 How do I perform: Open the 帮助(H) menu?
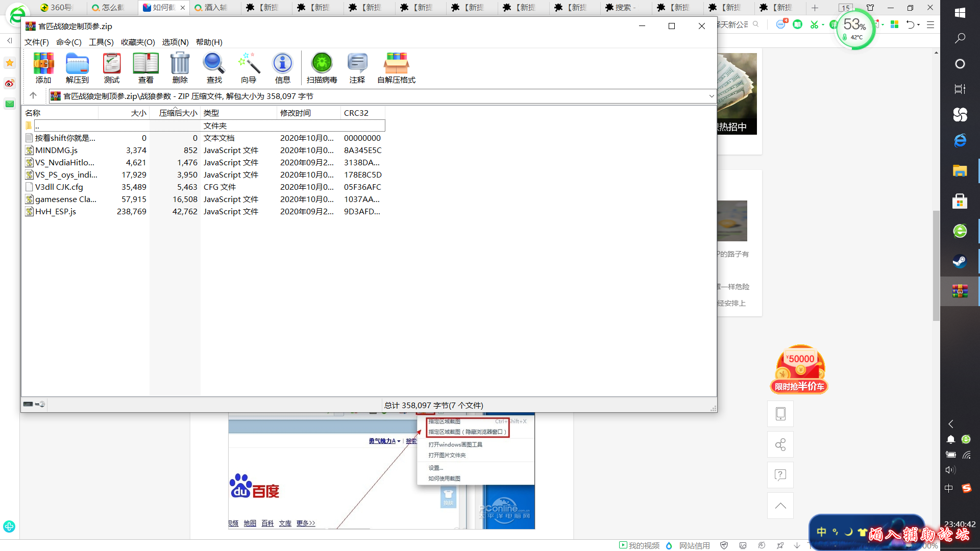point(209,42)
